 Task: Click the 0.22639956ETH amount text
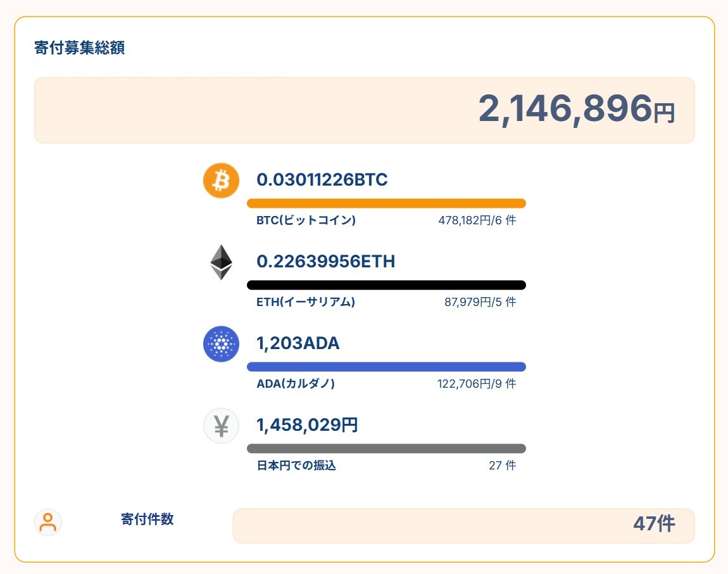click(x=325, y=261)
